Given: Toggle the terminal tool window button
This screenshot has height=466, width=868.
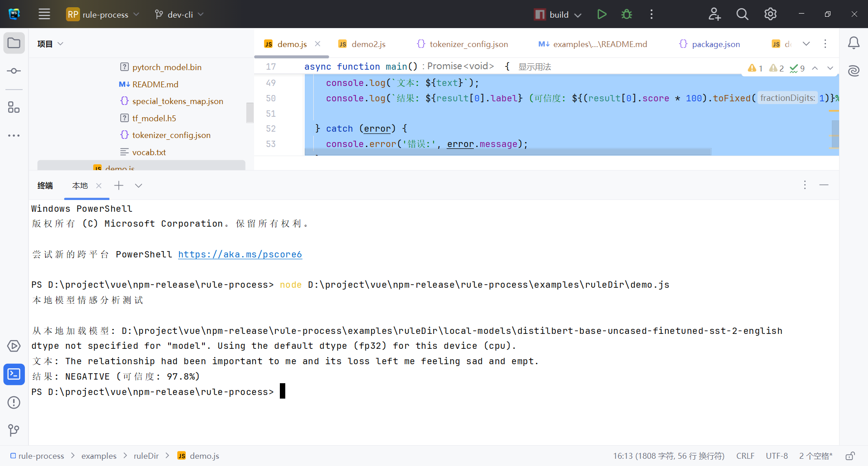Looking at the screenshot, I should [14, 374].
